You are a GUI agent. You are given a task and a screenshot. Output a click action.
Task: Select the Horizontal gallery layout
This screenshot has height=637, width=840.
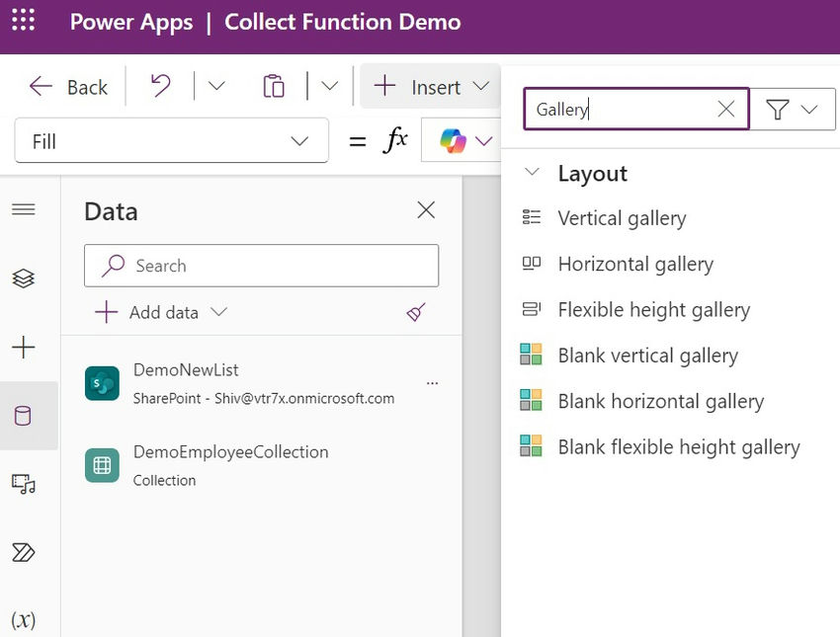pyautogui.click(x=635, y=264)
